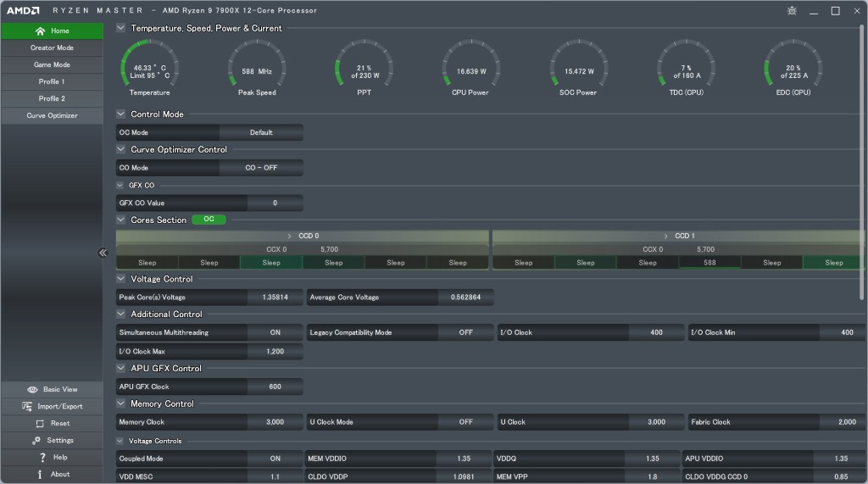Collapse the Memory Control section
This screenshot has height=484, width=868.
[x=121, y=404]
